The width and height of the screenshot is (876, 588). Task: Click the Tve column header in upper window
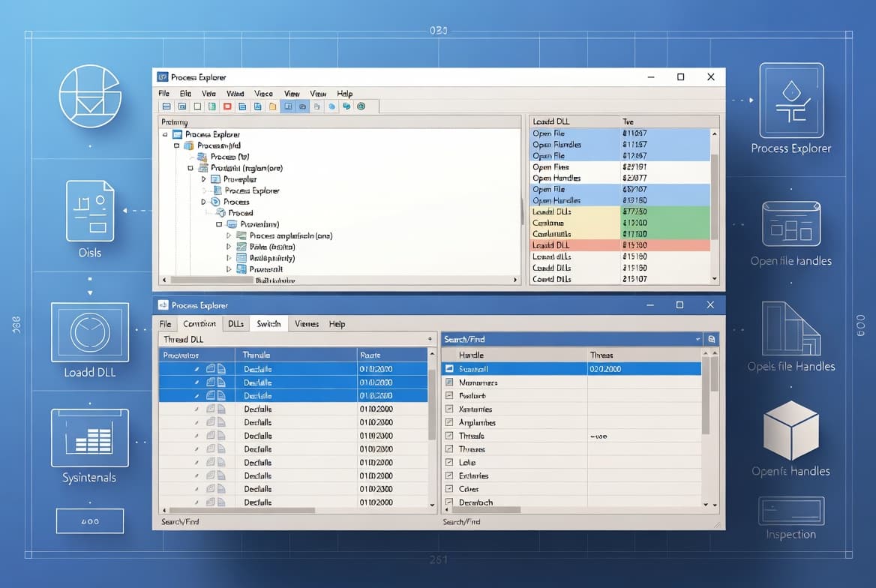(628, 121)
